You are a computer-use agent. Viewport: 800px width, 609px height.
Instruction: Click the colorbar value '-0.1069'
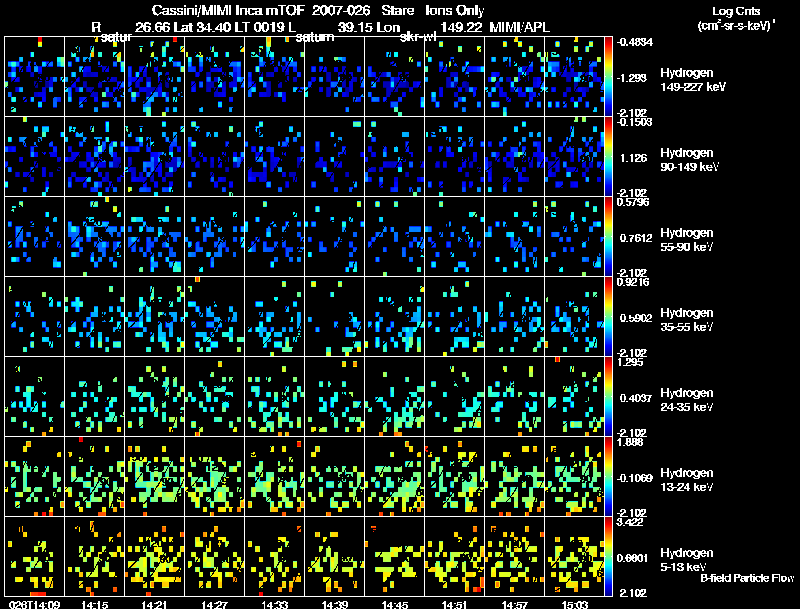[635, 478]
